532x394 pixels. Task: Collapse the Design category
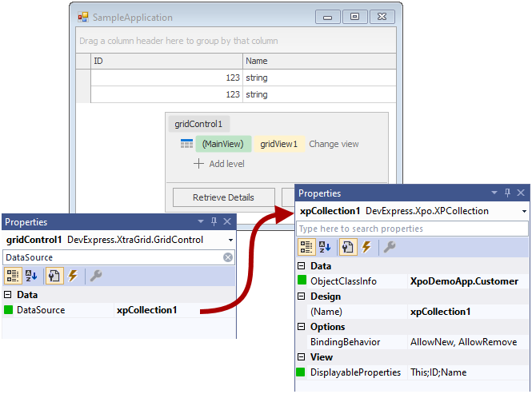pos(301,296)
